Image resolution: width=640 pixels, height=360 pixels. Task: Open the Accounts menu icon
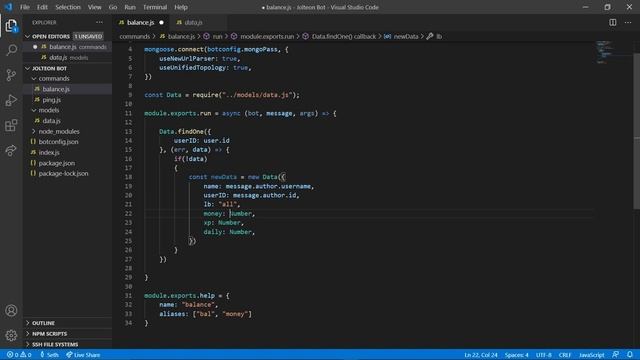coord(11,311)
